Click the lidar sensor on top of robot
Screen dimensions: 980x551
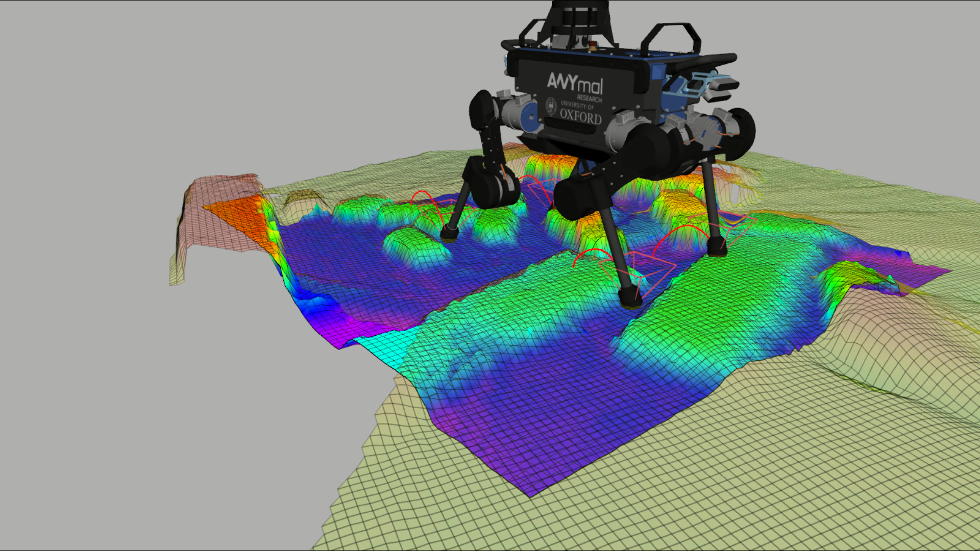(x=580, y=18)
